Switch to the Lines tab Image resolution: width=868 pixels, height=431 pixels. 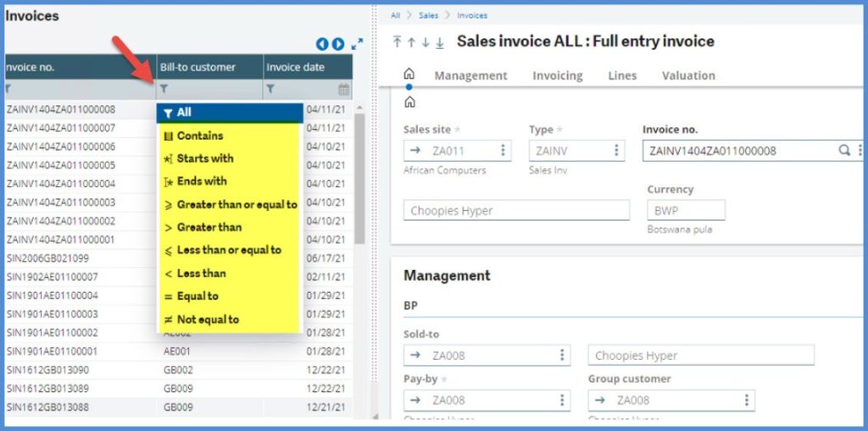[621, 75]
